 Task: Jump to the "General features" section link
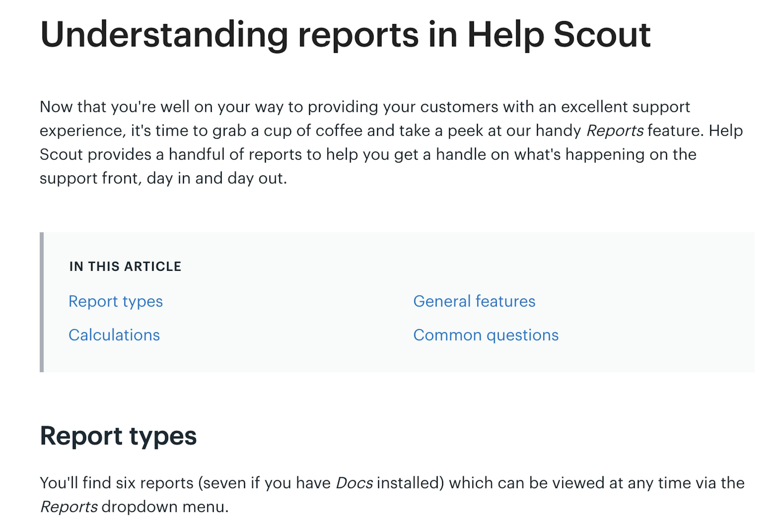click(x=474, y=301)
